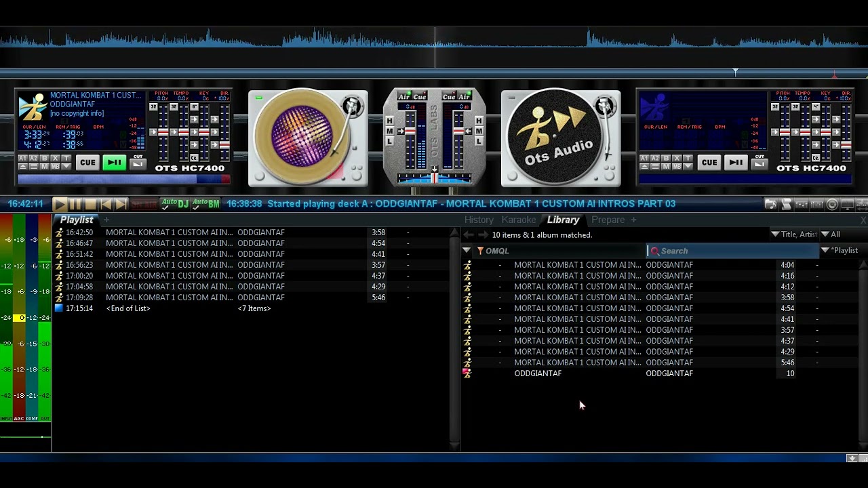Add new tab next to Playlist
The height and width of the screenshot is (488, 868).
pos(106,220)
